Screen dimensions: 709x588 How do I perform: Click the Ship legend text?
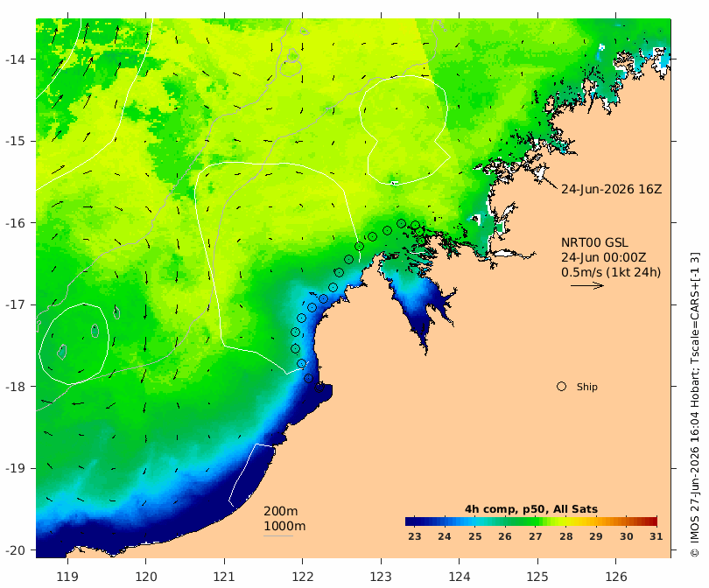point(587,387)
